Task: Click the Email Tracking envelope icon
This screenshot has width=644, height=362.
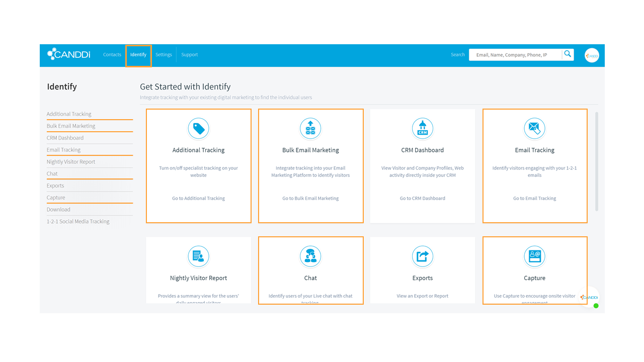Action: pos(534,129)
